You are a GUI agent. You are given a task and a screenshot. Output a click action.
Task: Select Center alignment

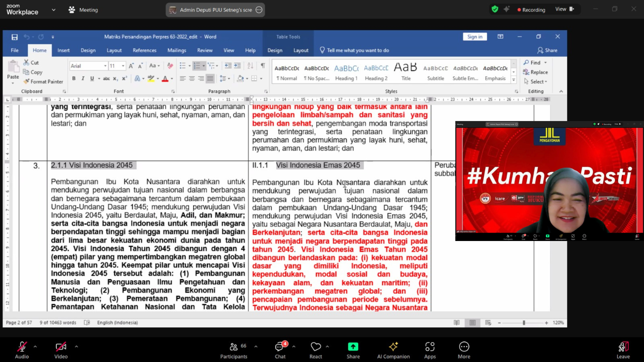pyautogui.click(x=192, y=78)
